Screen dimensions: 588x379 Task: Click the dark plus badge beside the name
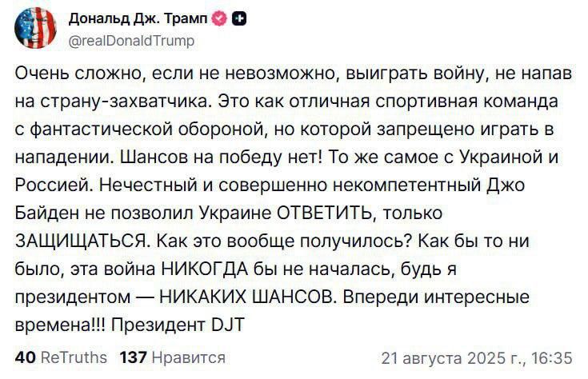tap(239, 18)
